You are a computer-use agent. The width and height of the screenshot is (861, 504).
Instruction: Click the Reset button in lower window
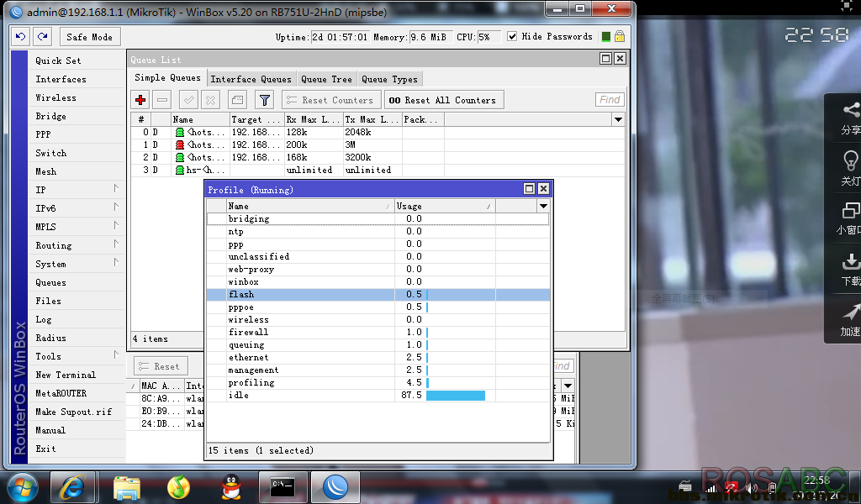[x=161, y=366]
